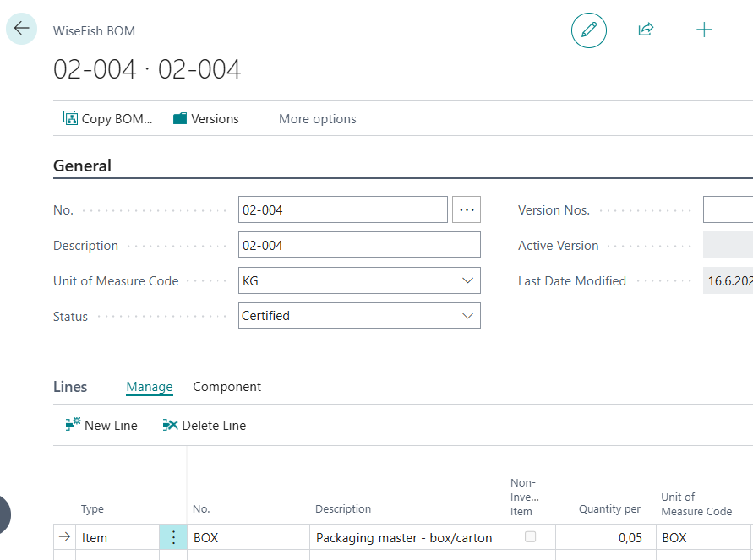Switch to the Component tab
Screen dimensions: 753x560
coord(226,387)
